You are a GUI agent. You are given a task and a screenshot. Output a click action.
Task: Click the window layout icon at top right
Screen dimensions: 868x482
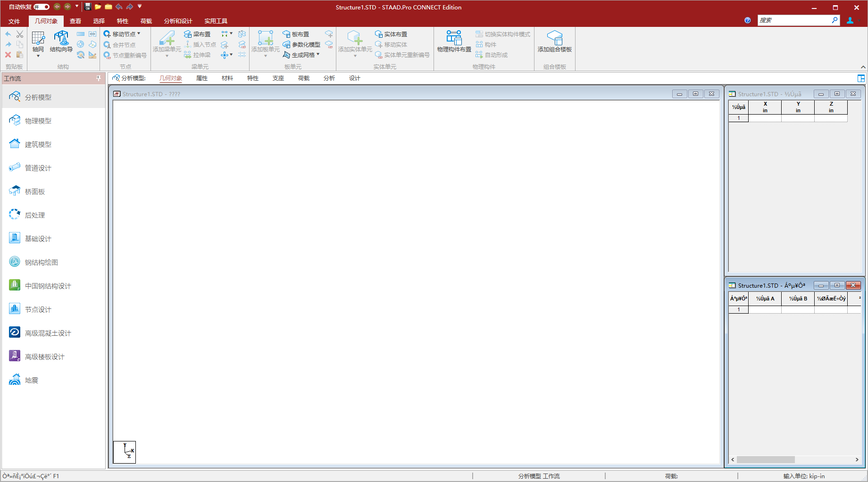861,78
